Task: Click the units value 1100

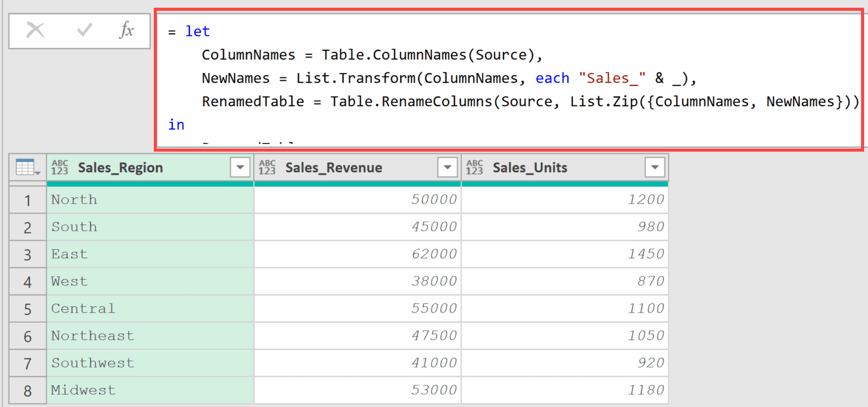Action: tap(565, 309)
